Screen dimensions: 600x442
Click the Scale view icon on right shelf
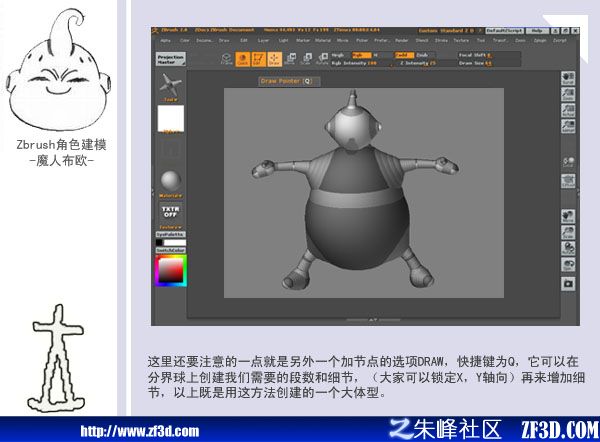click(568, 233)
